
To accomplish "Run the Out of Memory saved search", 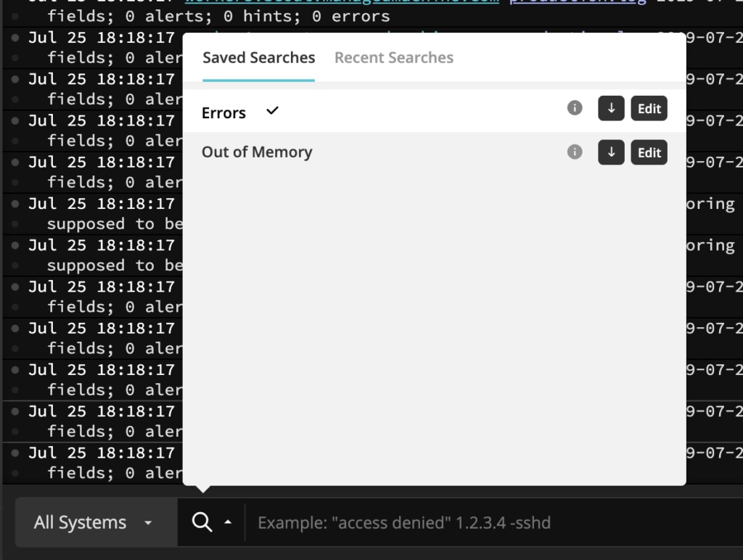I will click(x=257, y=152).
